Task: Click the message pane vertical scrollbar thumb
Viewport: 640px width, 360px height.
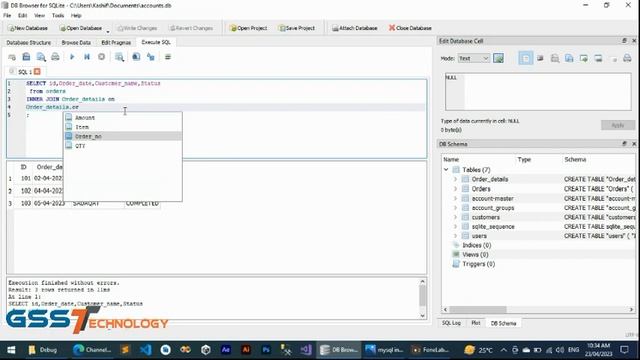Action: 422,296
